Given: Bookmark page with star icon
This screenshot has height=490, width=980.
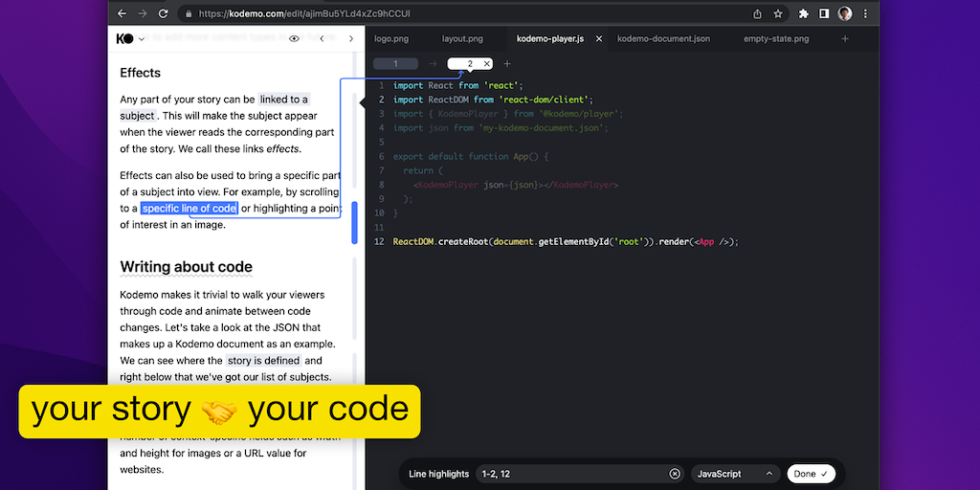Looking at the screenshot, I should [778, 13].
